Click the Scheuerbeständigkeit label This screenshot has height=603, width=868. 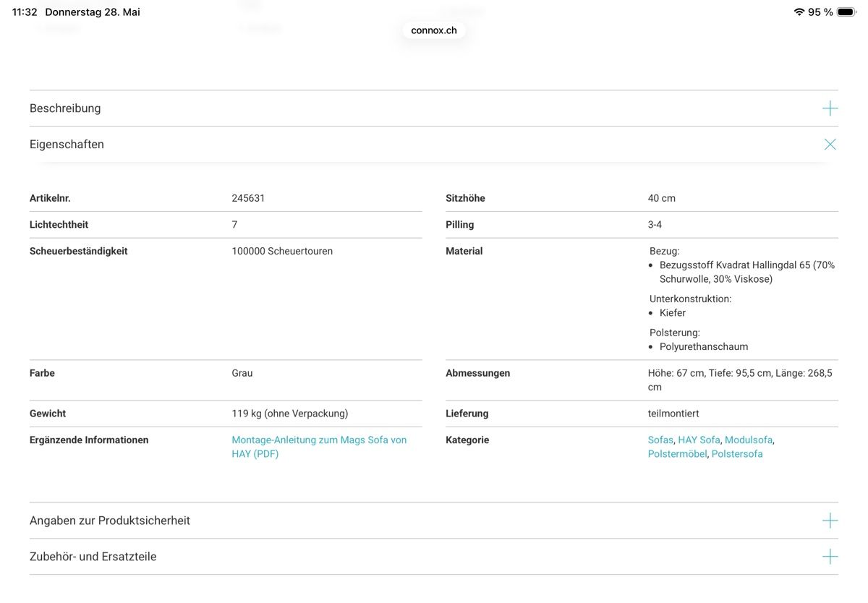click(78, 251)
